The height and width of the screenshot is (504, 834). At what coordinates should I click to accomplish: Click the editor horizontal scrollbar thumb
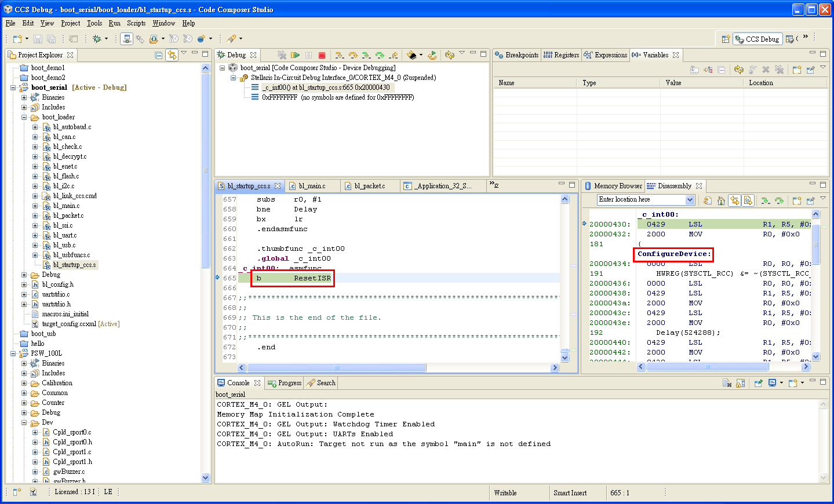[336, 368]
